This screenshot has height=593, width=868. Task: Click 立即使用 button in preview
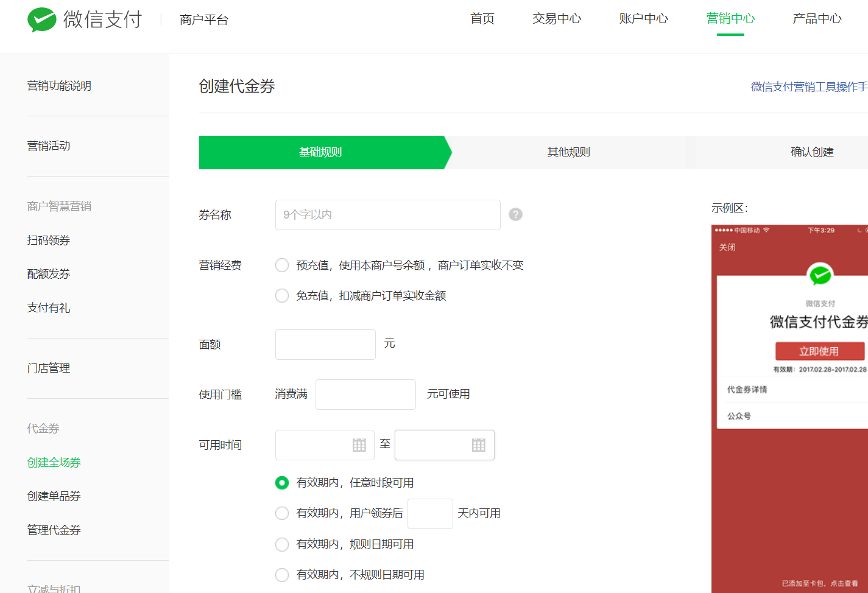(820, 351)
